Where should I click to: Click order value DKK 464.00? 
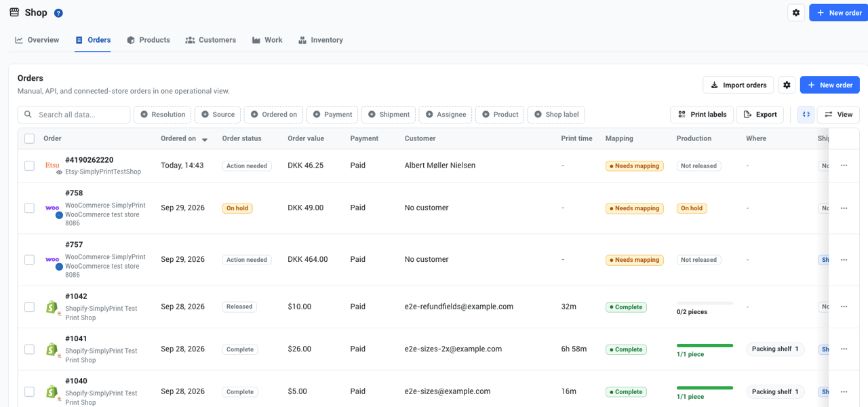308,259
